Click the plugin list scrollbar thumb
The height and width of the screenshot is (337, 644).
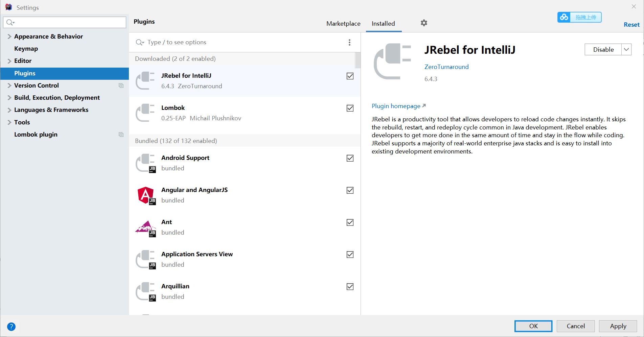(x=358, y=60)
